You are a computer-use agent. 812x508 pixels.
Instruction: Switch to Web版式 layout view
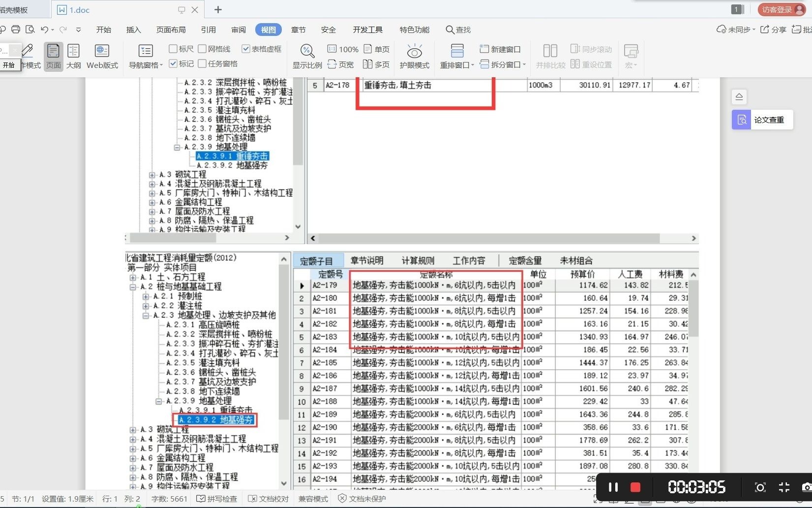tap(102, 57)
